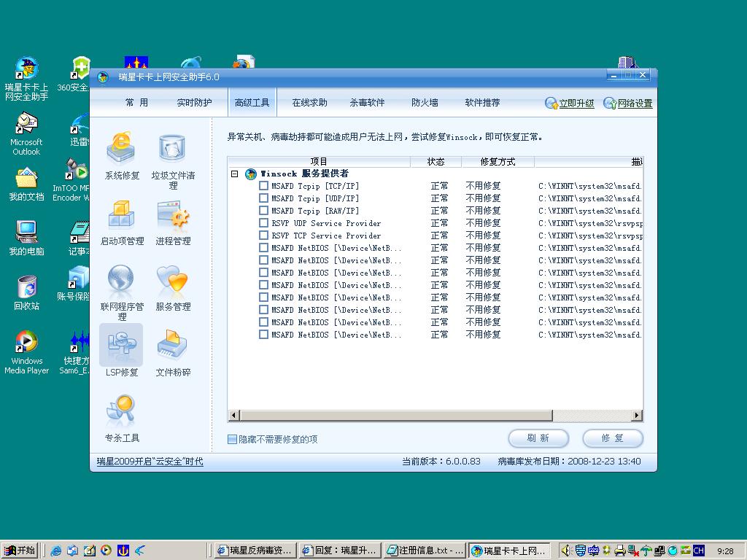The height and width of the screenshot is (560, 747).
Task: Open the 360安全 desktop shortcut
Action: (74, 74)
